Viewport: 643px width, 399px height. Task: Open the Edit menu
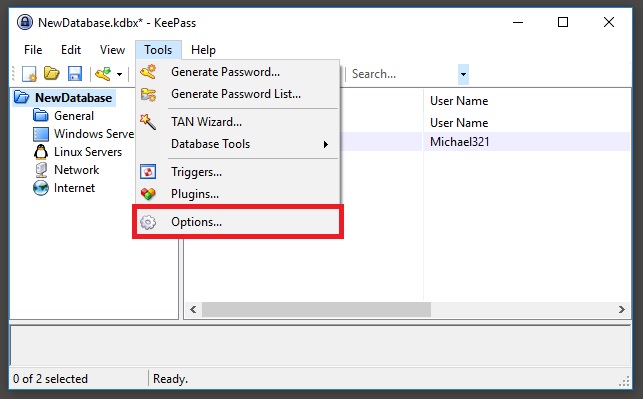tap(71, 50)
